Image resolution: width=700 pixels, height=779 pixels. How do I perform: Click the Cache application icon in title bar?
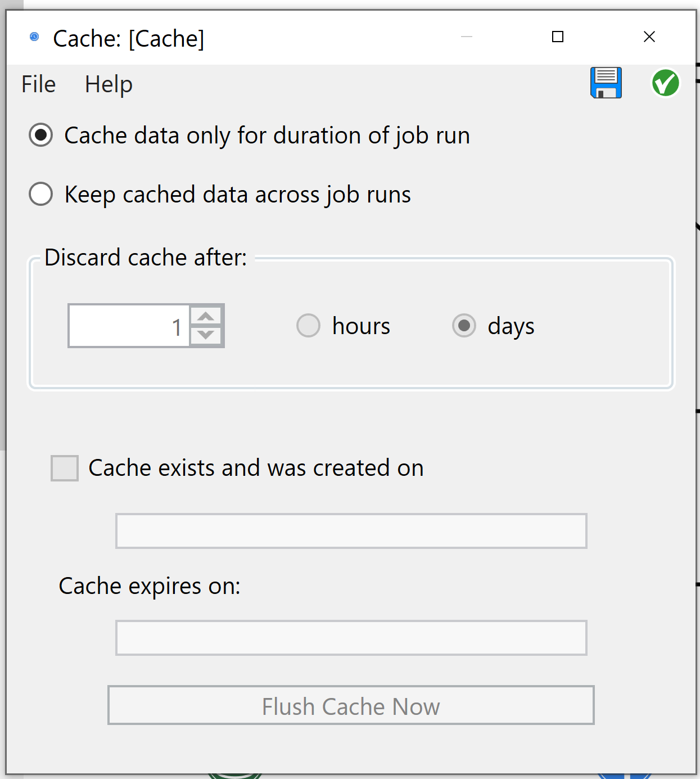(x=34, y=36)
